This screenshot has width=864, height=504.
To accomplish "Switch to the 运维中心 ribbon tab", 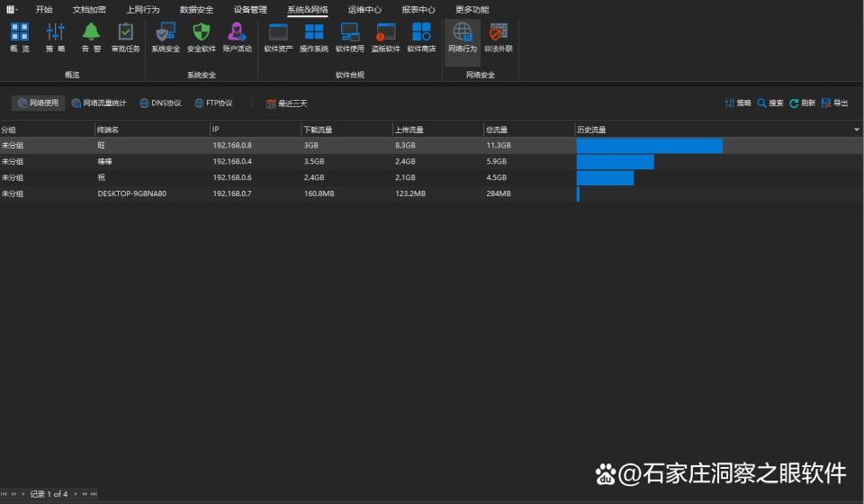I will [x=364, y=9].
